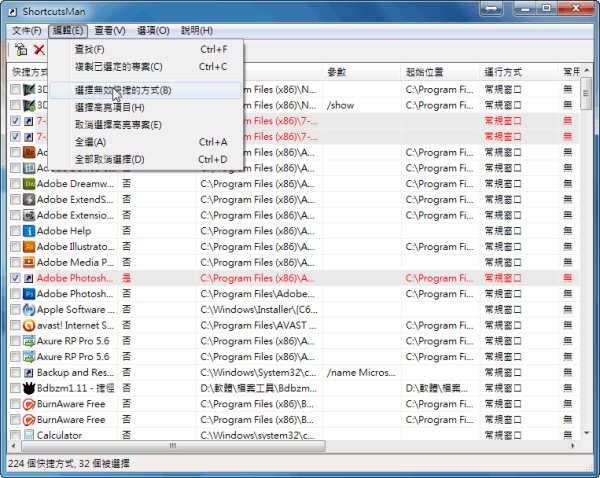600x478 pixels.
Task: Open the 文件(F) menu
Action: tap(27, 31)
